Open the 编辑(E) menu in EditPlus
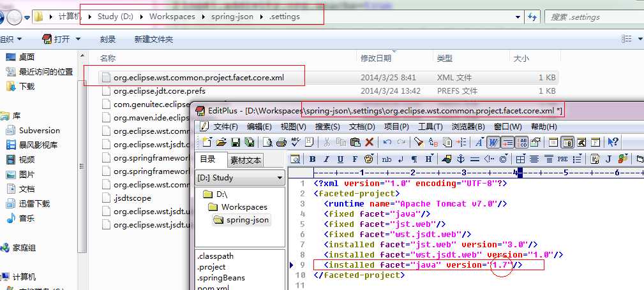The image size is (644, 290). click(x=259, y=127)
